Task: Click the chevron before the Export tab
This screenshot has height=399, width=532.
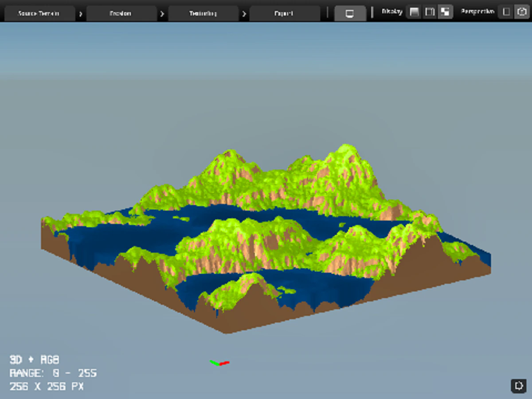Action: tap(244, 14)
